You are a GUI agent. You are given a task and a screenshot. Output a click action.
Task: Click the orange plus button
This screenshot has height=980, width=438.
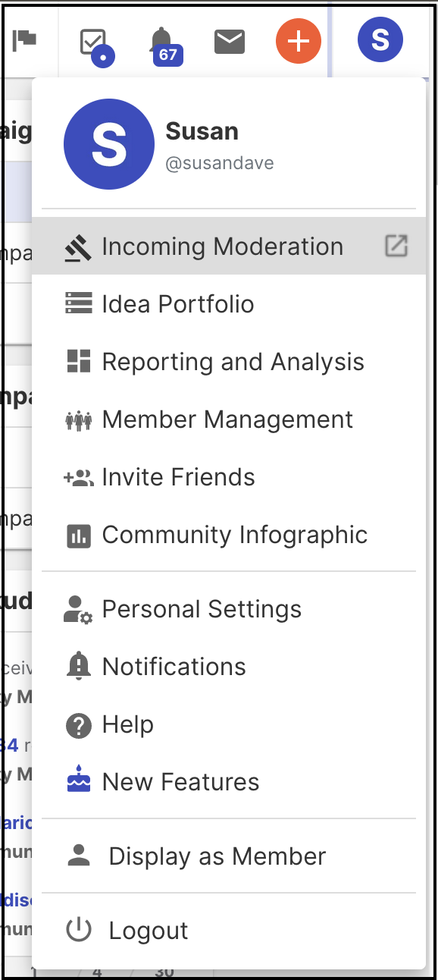point(299,41)
